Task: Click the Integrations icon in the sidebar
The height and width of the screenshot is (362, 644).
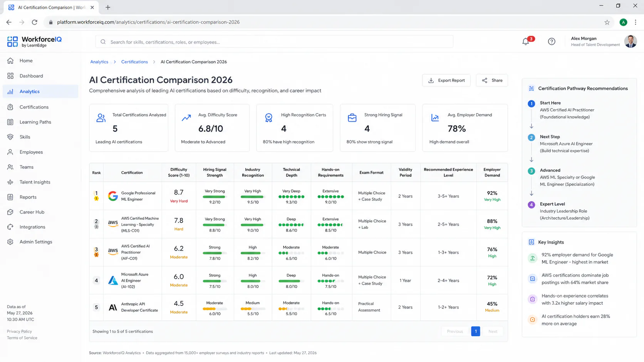Action: point(10,227)
